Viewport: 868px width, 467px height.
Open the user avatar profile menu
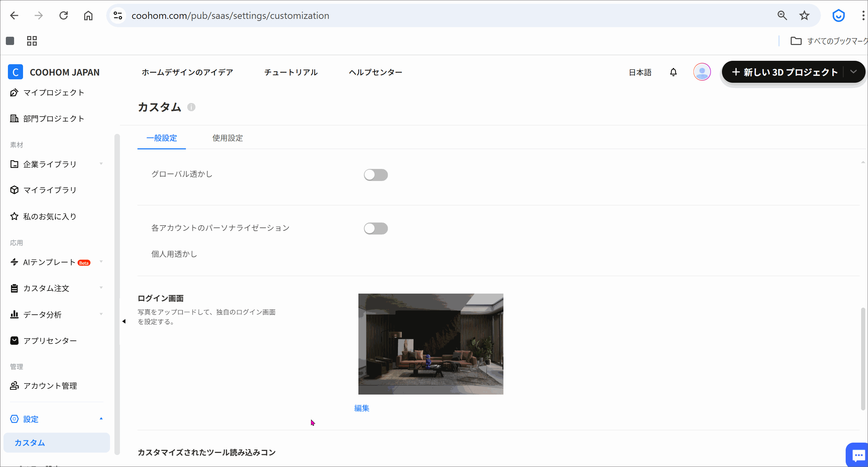[x=702, y=72]
